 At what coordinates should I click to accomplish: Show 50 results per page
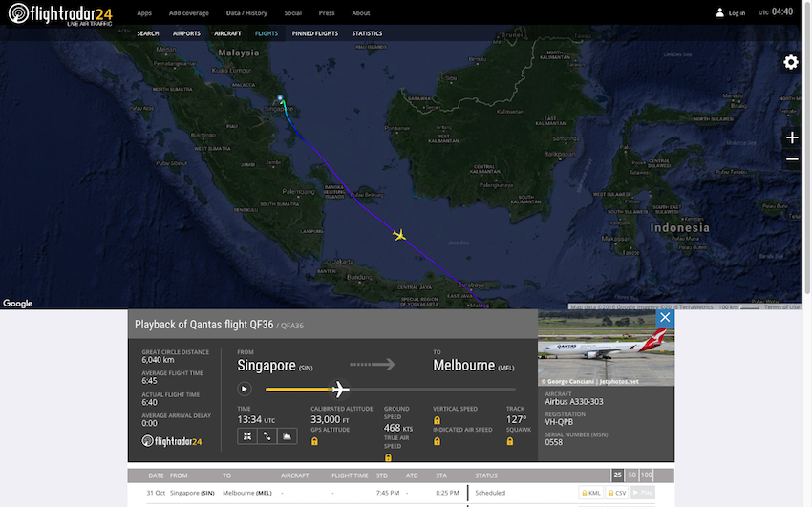pyautogui.click(x=631, y=475)
